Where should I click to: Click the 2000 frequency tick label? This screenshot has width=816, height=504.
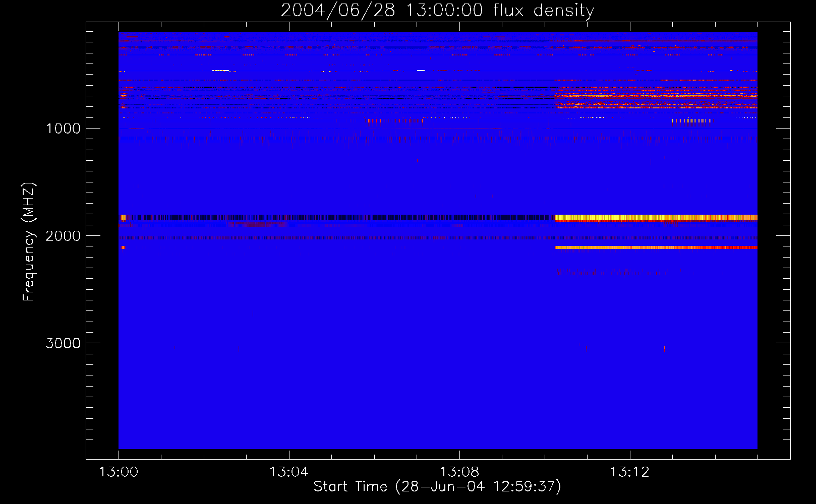(x=63, y=236)
